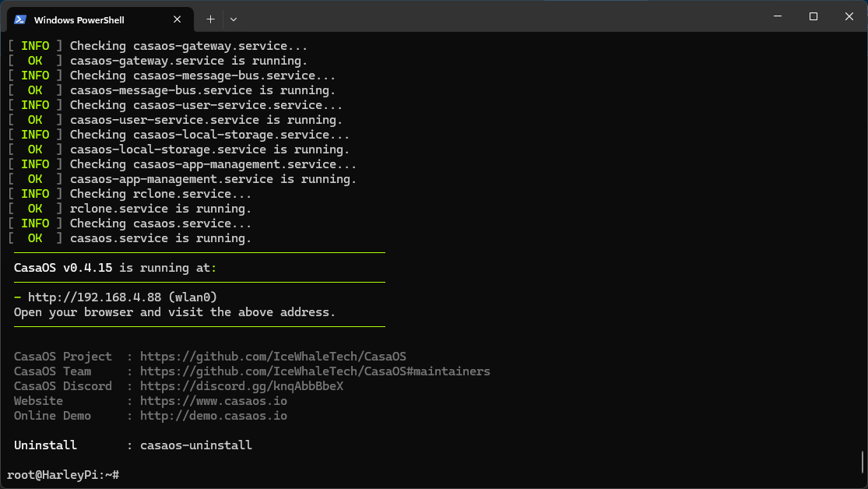Open the CasaOS Discord invite link
Viewport: 868px width, 489px height.
(241, 386)
